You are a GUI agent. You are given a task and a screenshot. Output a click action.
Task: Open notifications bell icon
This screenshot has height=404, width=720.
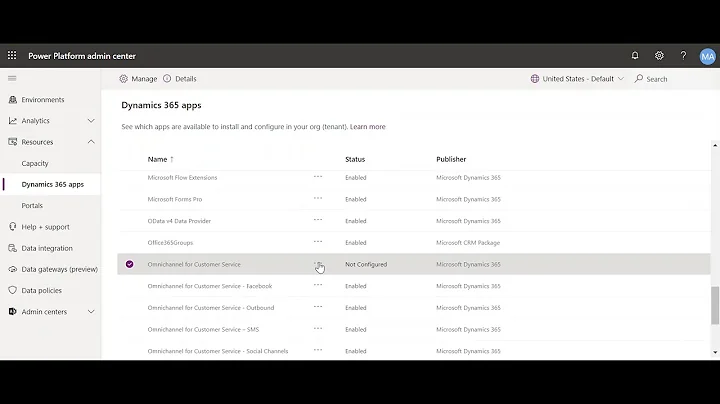click(x=635, y=56)
